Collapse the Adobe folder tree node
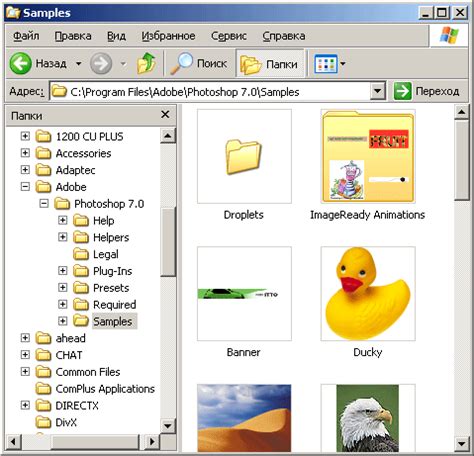 pos(25,187)
